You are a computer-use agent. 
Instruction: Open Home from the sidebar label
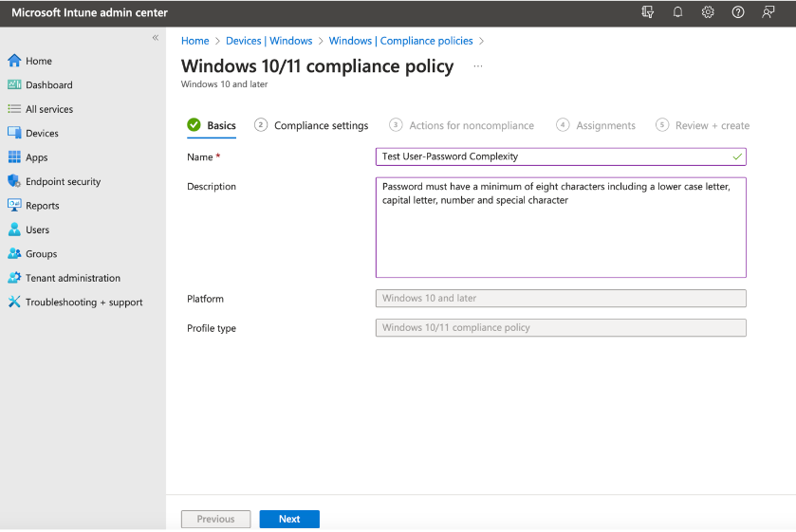point(39,61)
